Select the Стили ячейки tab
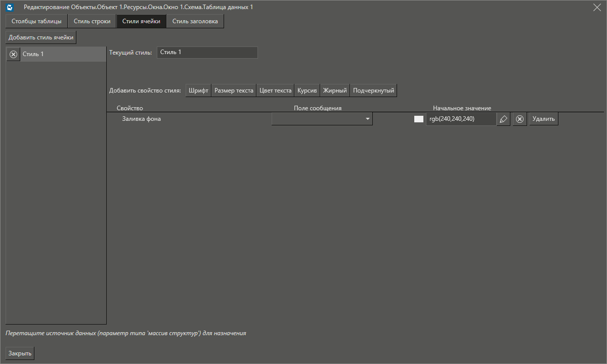 [x=141, y=21]
